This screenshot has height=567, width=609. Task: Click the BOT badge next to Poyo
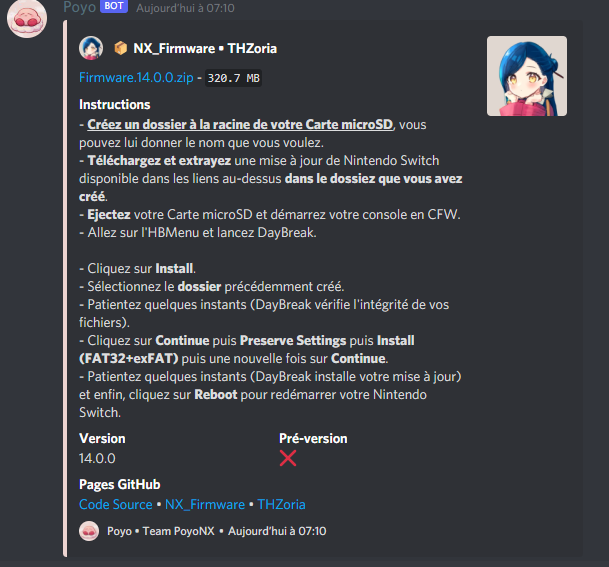click(x=114, y=6)
